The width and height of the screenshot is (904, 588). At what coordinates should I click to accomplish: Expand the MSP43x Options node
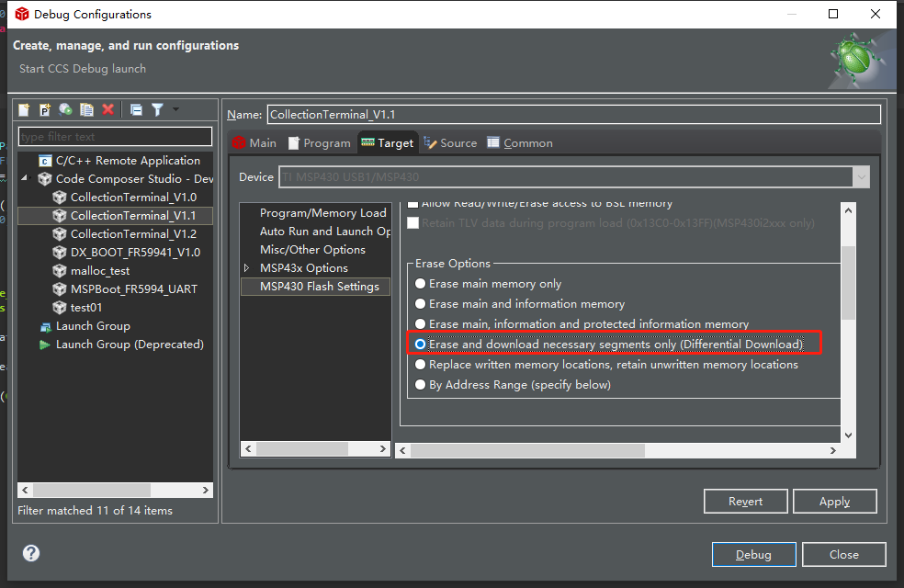coord(247,268)
